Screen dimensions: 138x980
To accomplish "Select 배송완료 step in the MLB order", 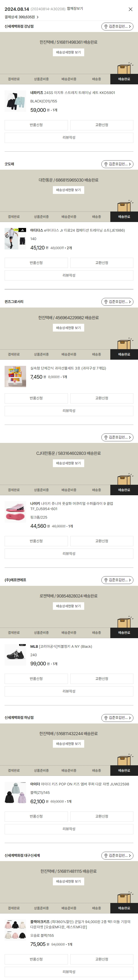I will tap(124, 633).
